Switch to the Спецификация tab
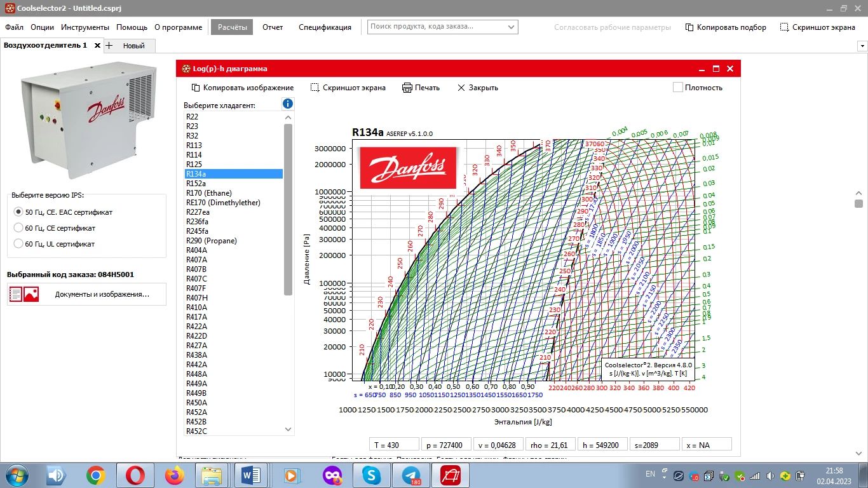The width and height of the screenshot is (868, 488). pyautogui.click(x=325, y=27)
